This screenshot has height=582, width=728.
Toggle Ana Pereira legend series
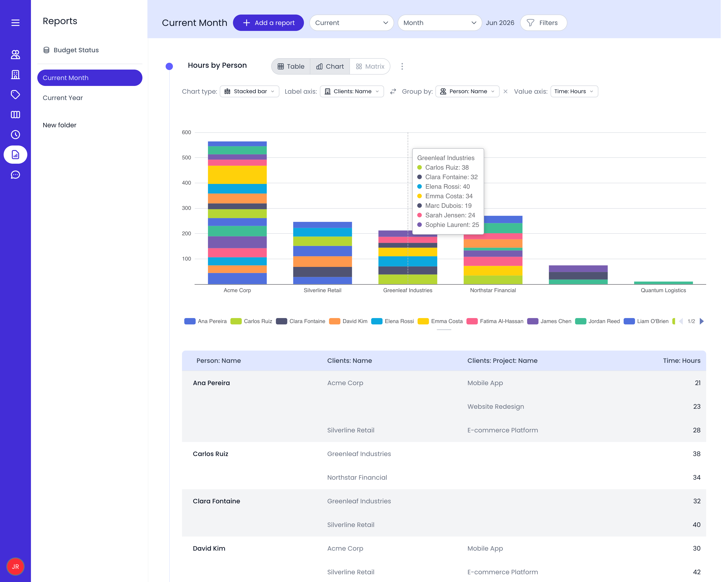click(206, 321)
